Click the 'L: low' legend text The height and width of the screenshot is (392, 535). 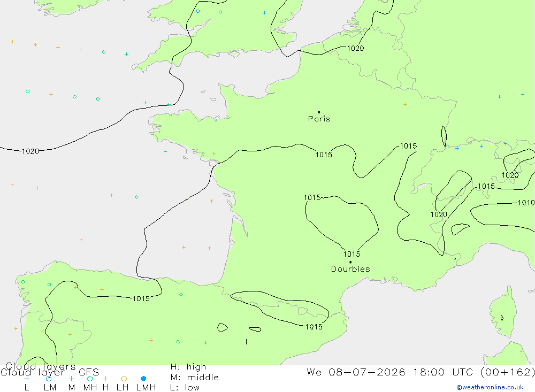click(185, 388)
